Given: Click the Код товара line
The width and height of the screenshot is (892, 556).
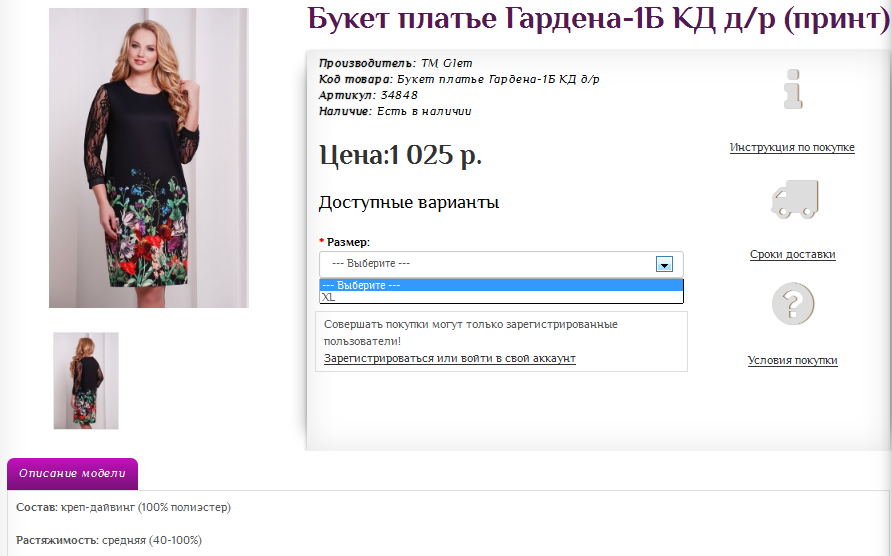Looking at the screenshot, I should [459, 79].
